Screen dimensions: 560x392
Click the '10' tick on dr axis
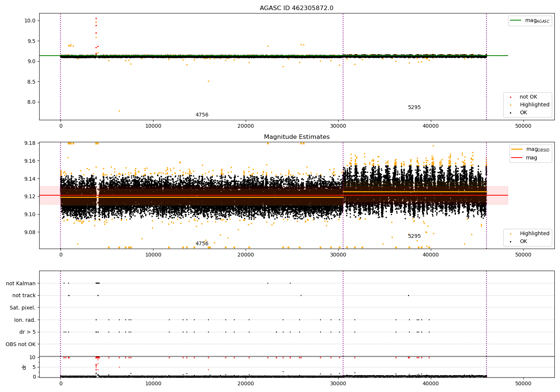(x=32, y=358)
